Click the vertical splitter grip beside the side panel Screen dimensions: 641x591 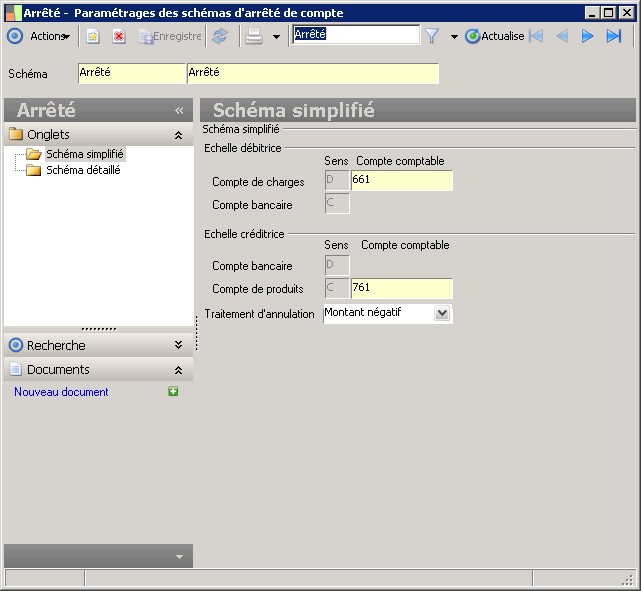click(x=197, y=333)
